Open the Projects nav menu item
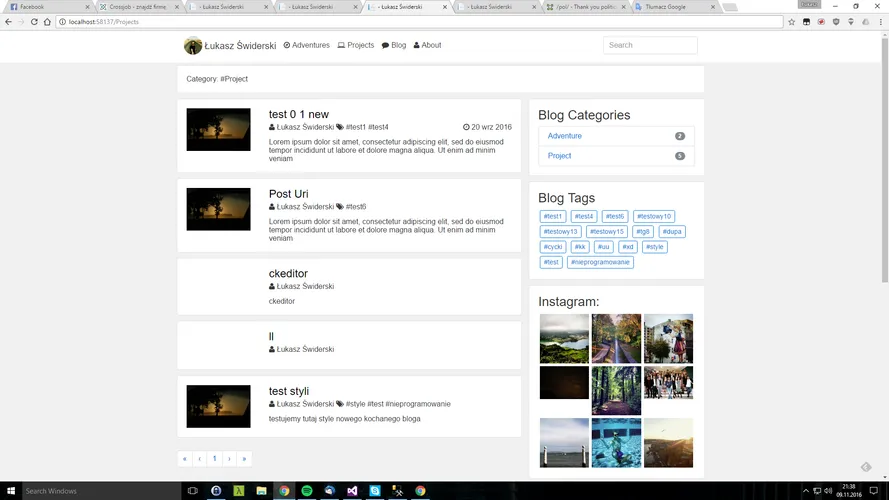Viewport: 889px width, 500px height. tap(356, 45)
